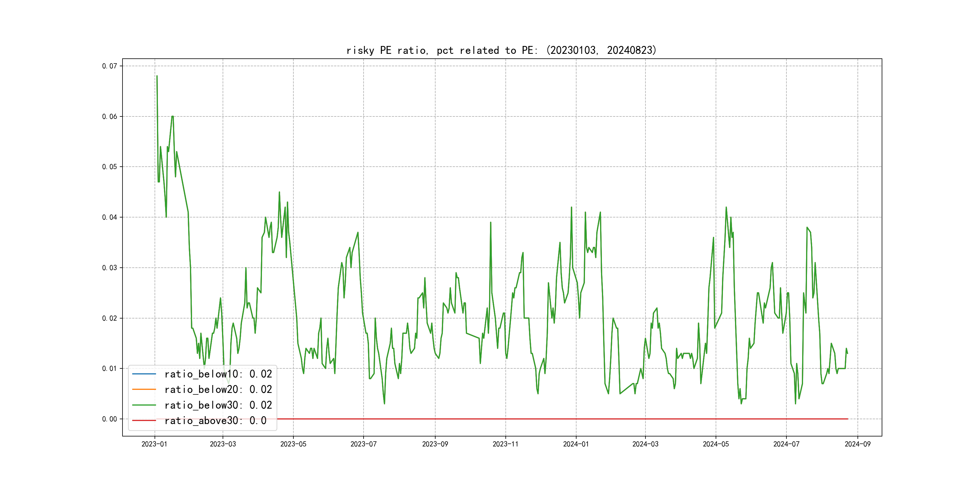Click the 2023-01 x-axis tick label
The width and height of the screenshot is (980, 490).
click(x=155, y=444)
